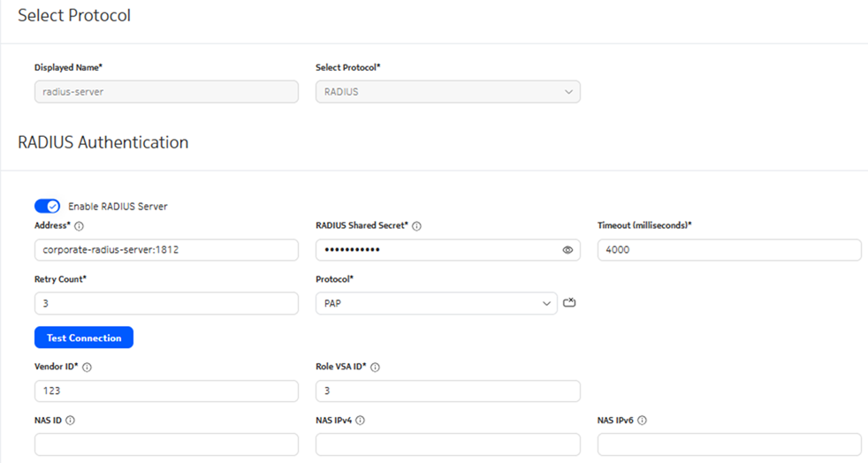Expand the PAP protocol dropdown
The image size is (868, 463).
(436, 304)
